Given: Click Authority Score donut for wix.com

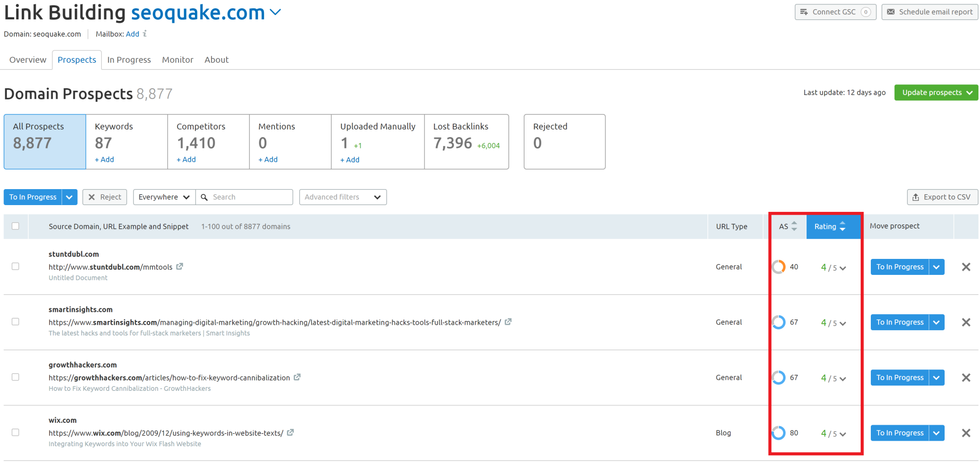Looking at the screenshot, I should (779, 432).
